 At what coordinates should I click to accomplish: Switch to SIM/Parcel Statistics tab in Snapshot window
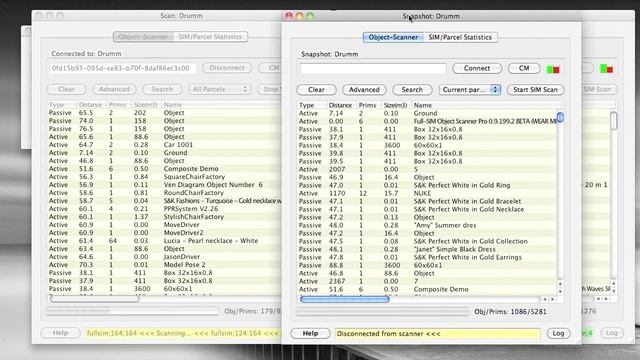click(460, 37)
